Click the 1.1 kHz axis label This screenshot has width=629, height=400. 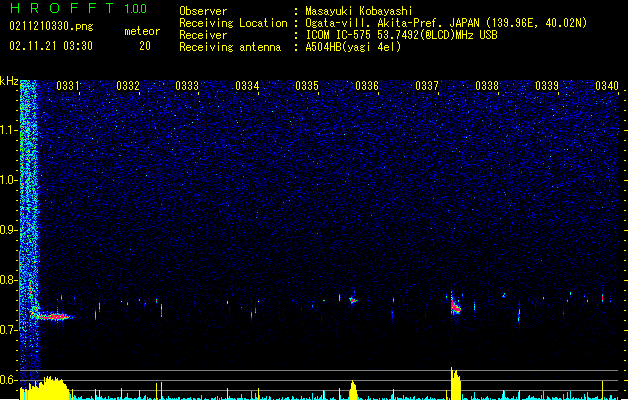pyautogui.click(x=9, y=130)
